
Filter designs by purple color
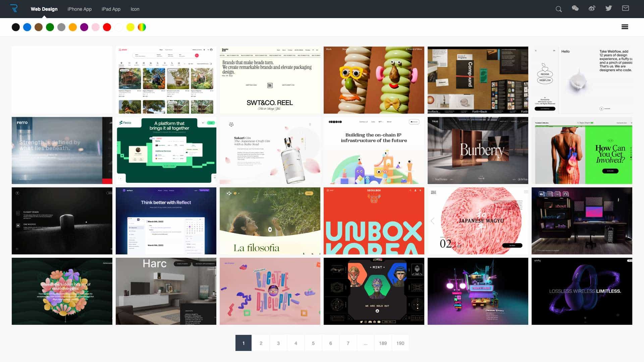(84, 27)
